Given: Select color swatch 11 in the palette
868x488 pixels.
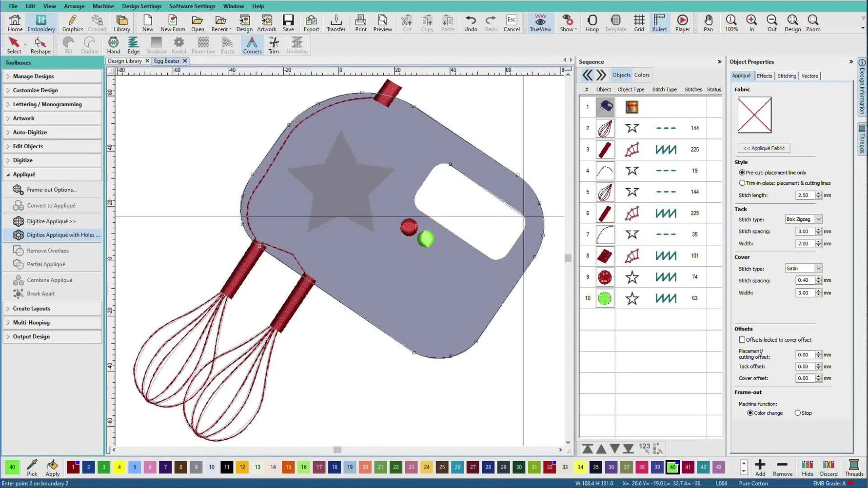Looking at the screenshot, I should coord(227,467).
